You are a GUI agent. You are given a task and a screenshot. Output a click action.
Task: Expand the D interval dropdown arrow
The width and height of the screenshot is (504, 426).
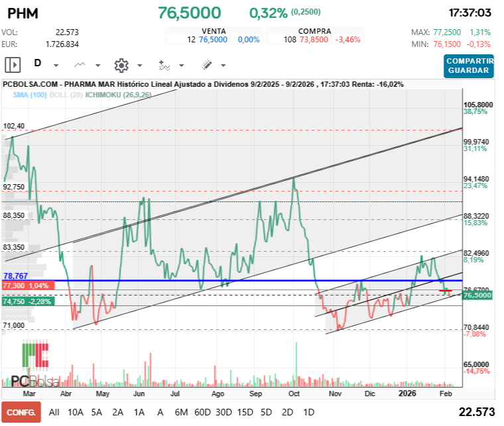point(56,66)
